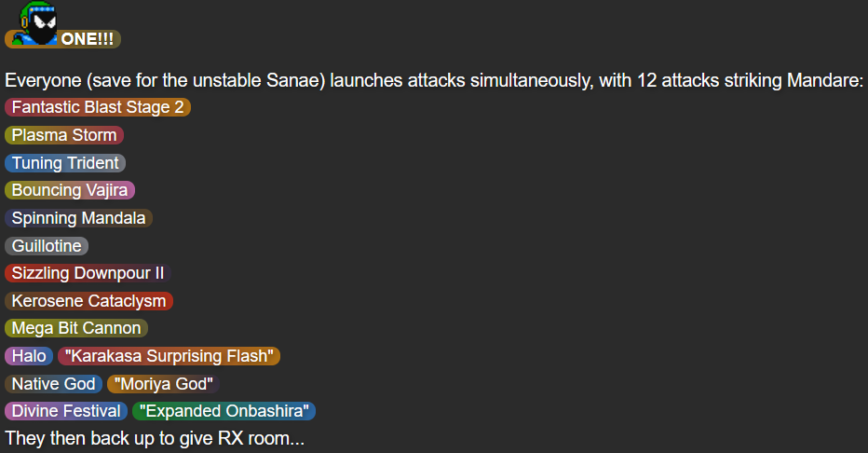Click the Native God tag
This screenshot has width=868, height=453.
coord(54,384)
